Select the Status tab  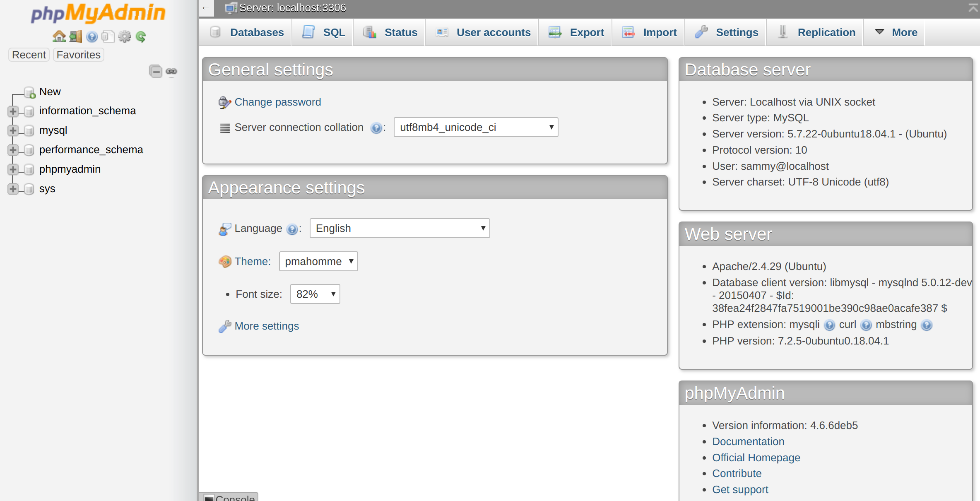tap(400, 31)
